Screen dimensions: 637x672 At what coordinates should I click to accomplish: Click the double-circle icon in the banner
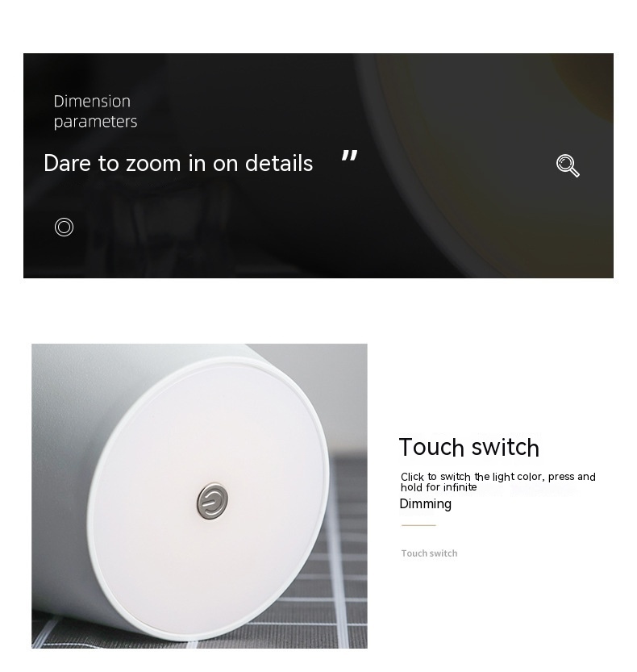[64, 227]
